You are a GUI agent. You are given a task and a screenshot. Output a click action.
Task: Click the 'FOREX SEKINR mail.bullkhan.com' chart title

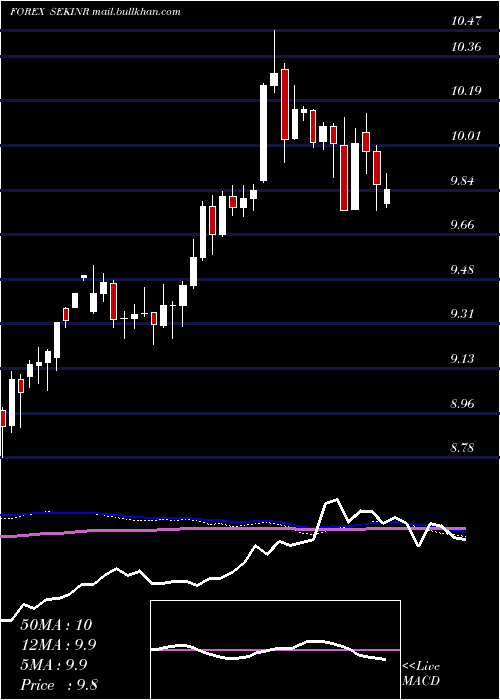point(96,12)
